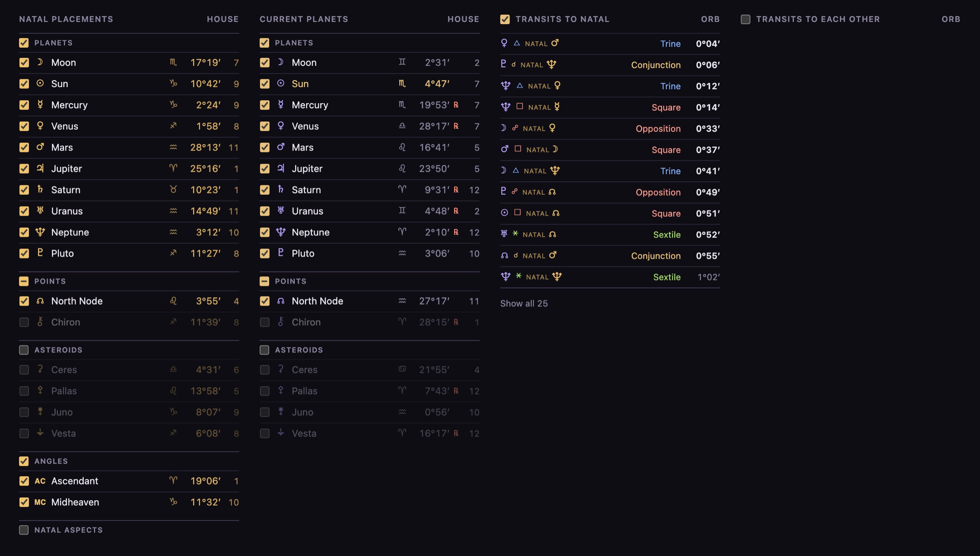980x556 pixels.
Task: Click the natal North Node glyph icon
Action: (x=40, y=301)
